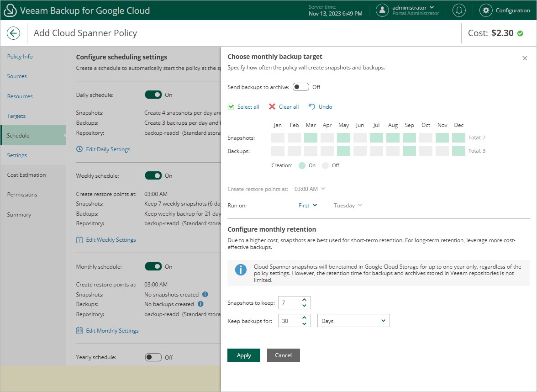Click the Edit Daily Settings clock icon
Viewport: 537px width, 392px height.
(79, 149)
